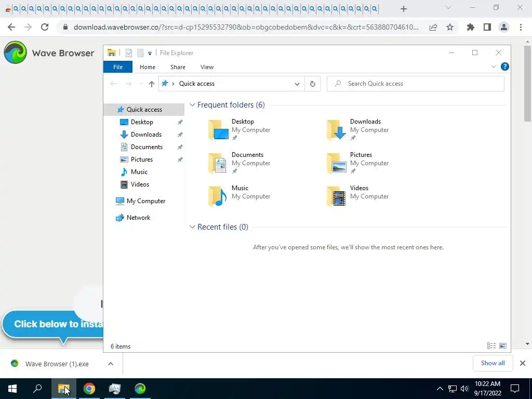Open the Music folder in Frequent folders
This screenshot has width=532, height=399.
click(x=239, y=196)
